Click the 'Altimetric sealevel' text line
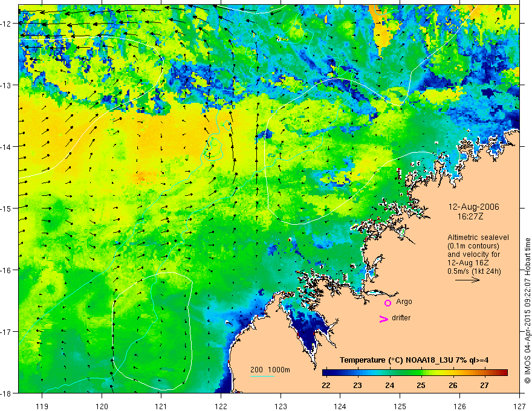 (x=478, y=238)
